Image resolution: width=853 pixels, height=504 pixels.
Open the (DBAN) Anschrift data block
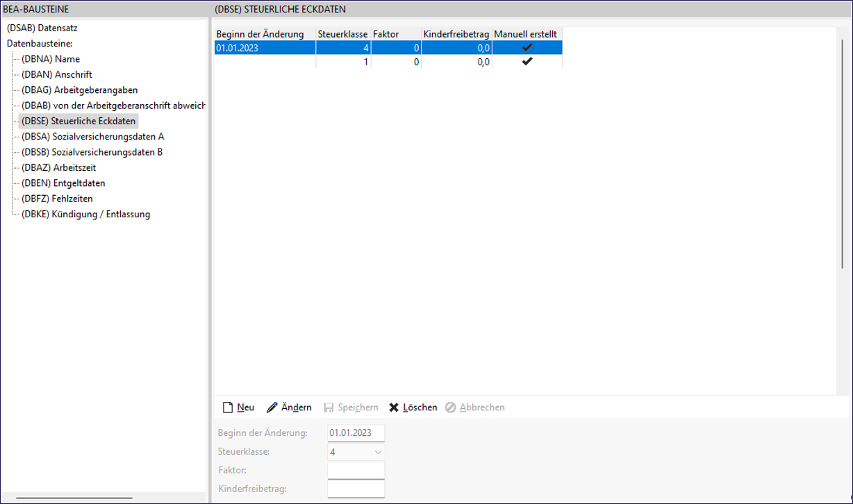click(x=57, y=74)
